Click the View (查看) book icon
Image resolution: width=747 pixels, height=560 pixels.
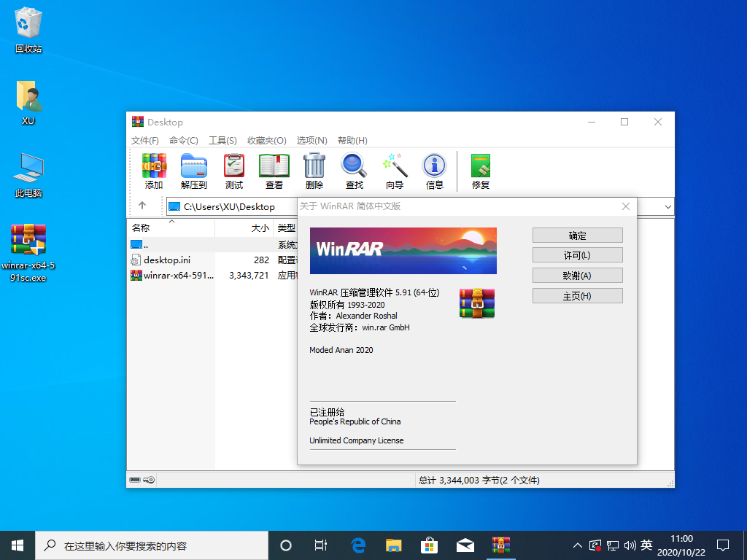274,171
